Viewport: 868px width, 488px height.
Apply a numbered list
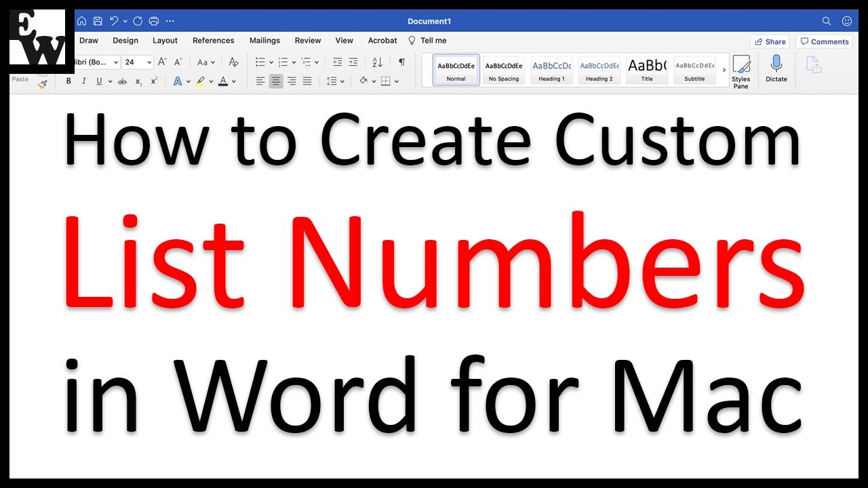283,62
